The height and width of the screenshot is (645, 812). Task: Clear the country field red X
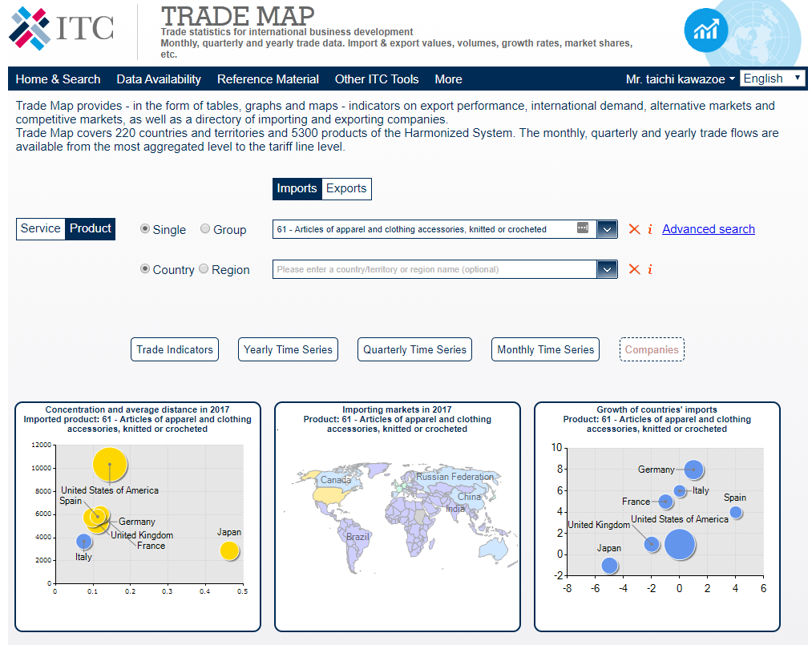click(x=634, y=269)
